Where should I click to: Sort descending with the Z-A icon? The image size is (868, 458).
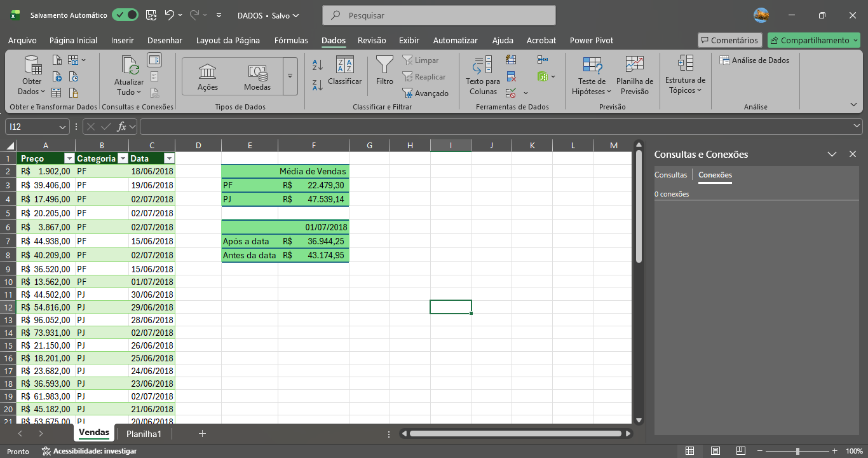pos(318,85)
